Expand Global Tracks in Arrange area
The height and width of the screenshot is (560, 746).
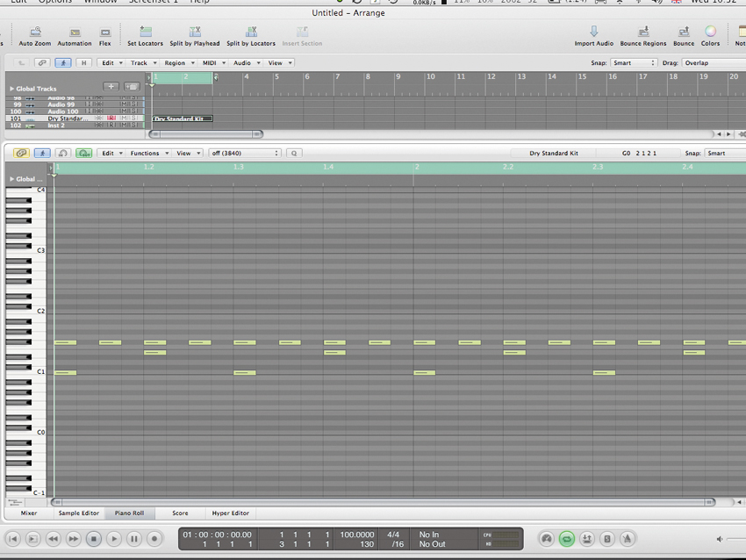12,89
